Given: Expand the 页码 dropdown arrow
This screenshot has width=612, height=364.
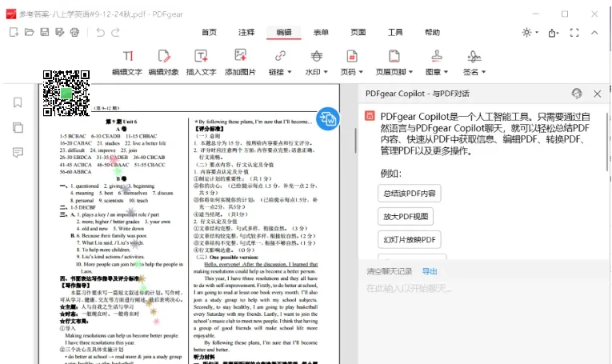Looking at the screenshot, I should click(x=361, y=72).
